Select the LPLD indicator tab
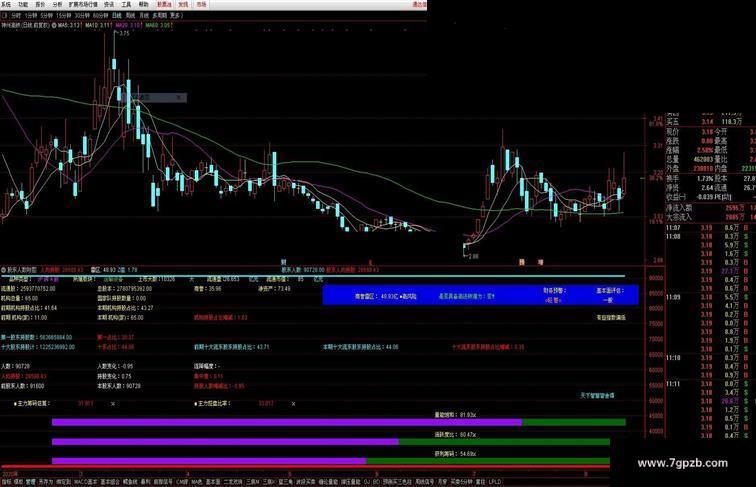This screenshot has width=756, height=487. pyautogui.click(x=494, y=482)
